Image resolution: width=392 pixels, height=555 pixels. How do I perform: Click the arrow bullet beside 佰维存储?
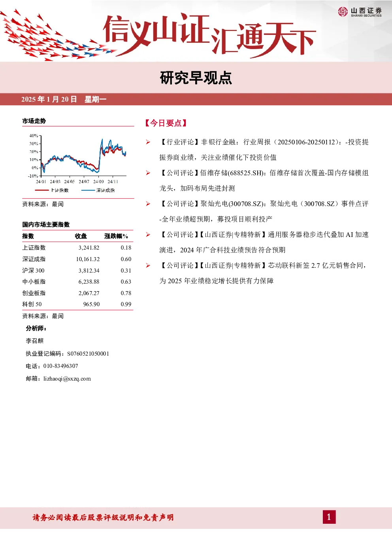[x=148, y=173]
